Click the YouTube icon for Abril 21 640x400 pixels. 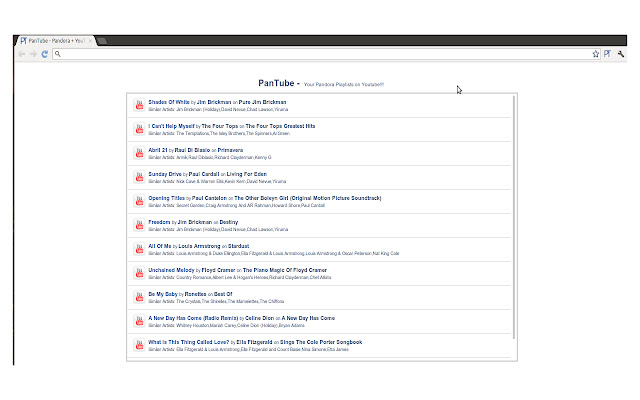(x=139, y=153)
